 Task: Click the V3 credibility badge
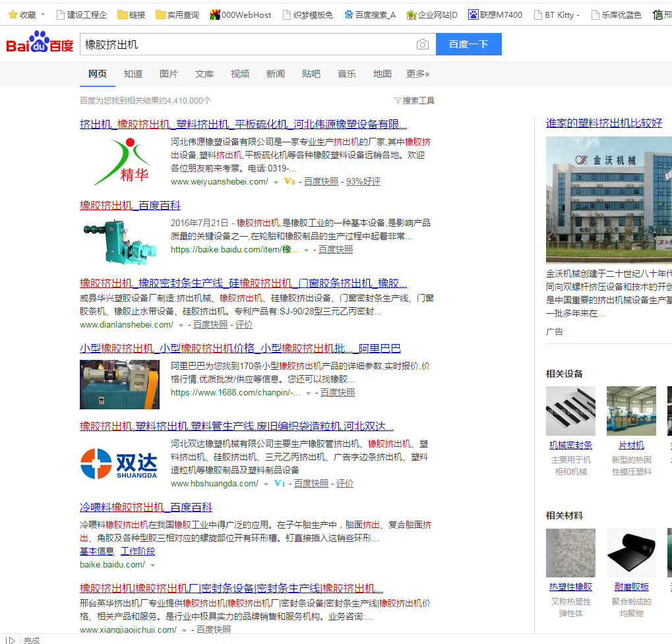[290, 182]
